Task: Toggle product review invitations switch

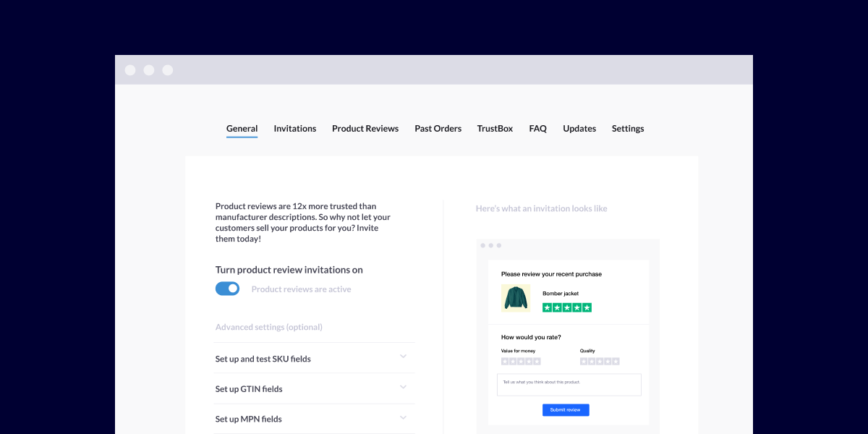Action: (x=228, y=289)
